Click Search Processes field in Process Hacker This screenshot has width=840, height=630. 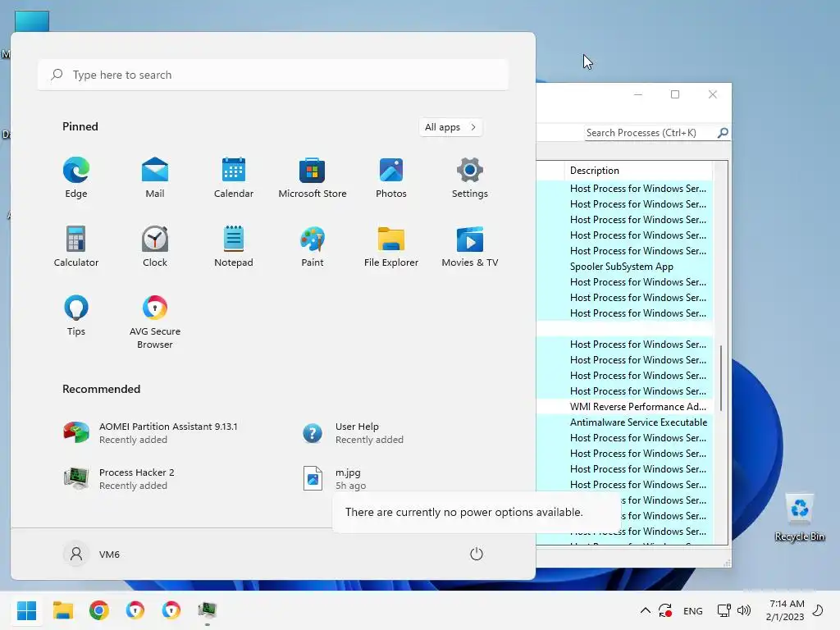click(651, 133)
